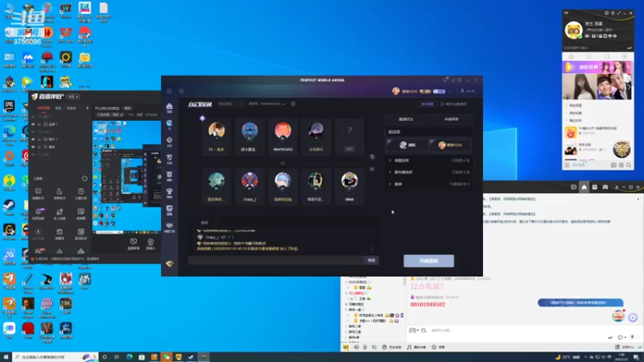Click the NineWSQAQ player card
644x362 pixels.
coord(283,136)
